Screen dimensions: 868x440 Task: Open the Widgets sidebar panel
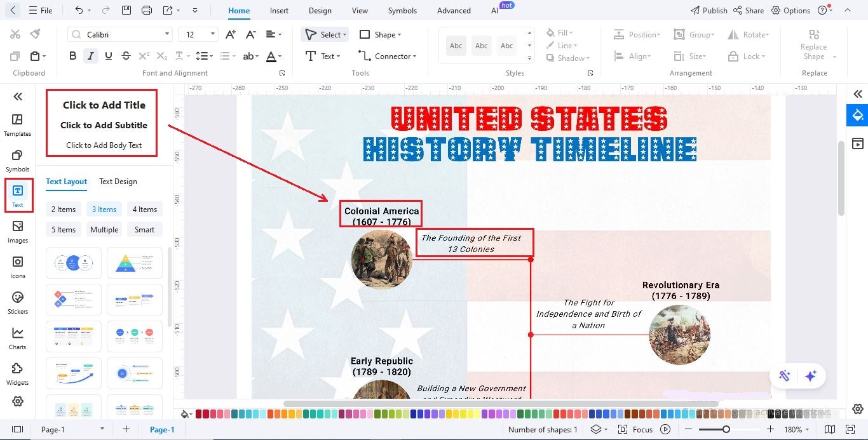tap(17, 374)
